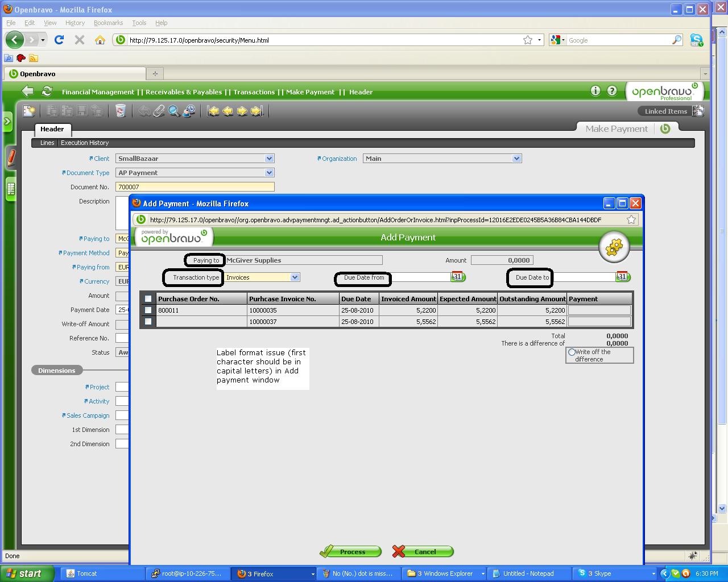Switch to Tomcat taskbar item
Image resolution: width=728 pixels, height=582 pixels.
point(101,573)
